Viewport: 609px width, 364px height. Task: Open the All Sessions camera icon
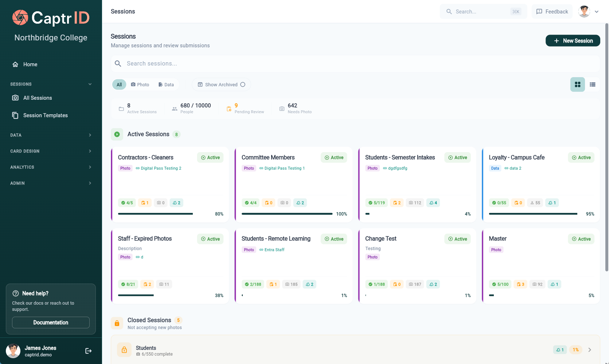click(15, 98)
